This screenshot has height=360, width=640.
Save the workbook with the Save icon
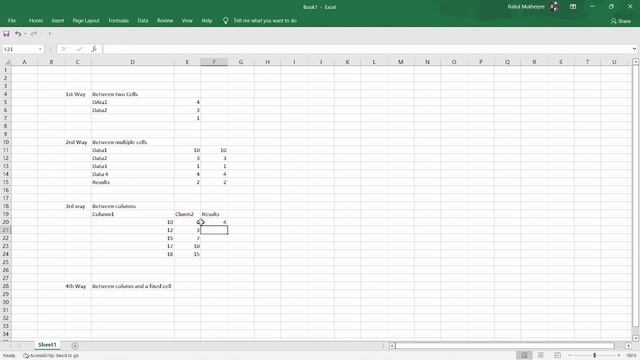click(6, 34)
